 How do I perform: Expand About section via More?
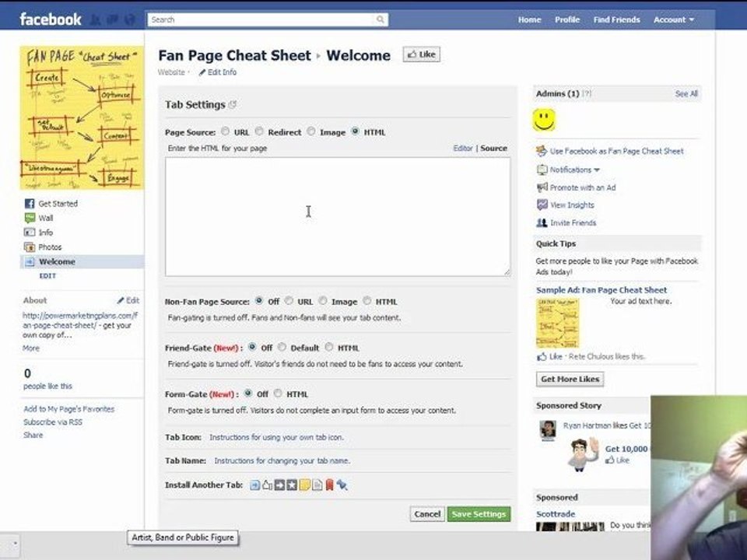click(x=31, y=348)
